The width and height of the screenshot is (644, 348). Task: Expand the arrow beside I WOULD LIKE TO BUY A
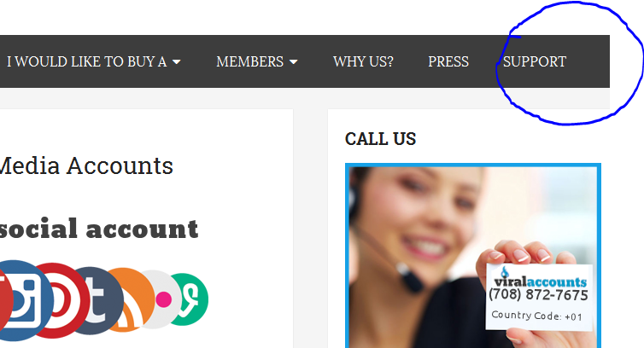pyautogui.click(x=177, y=62)
